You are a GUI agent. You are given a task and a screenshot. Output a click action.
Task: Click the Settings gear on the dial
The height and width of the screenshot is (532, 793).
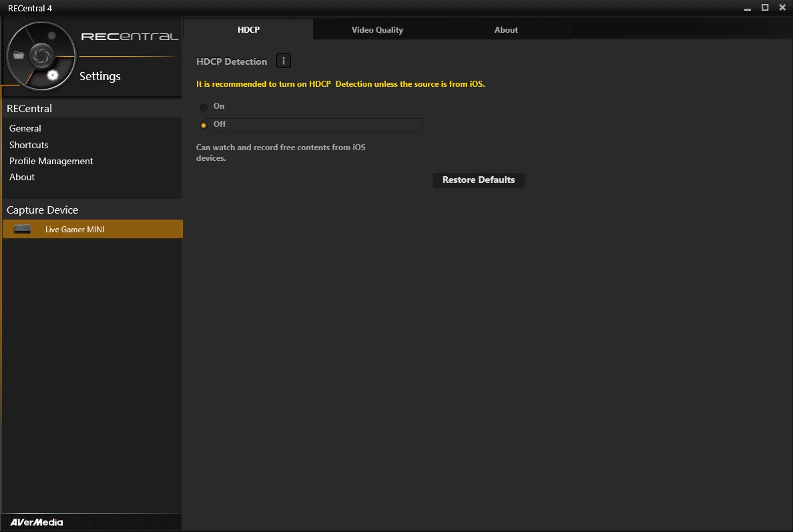click(53, 75)
